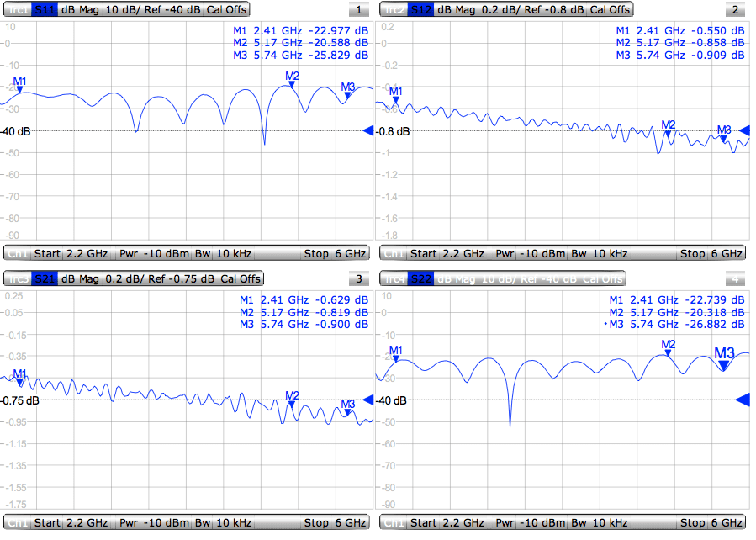
Task: Click marker M2 triangle on the S21 trace
Action: point(290,404)
